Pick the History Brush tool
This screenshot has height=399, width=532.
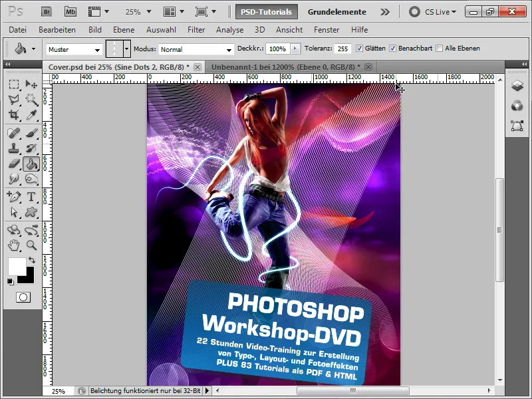[x=31, y=148]
